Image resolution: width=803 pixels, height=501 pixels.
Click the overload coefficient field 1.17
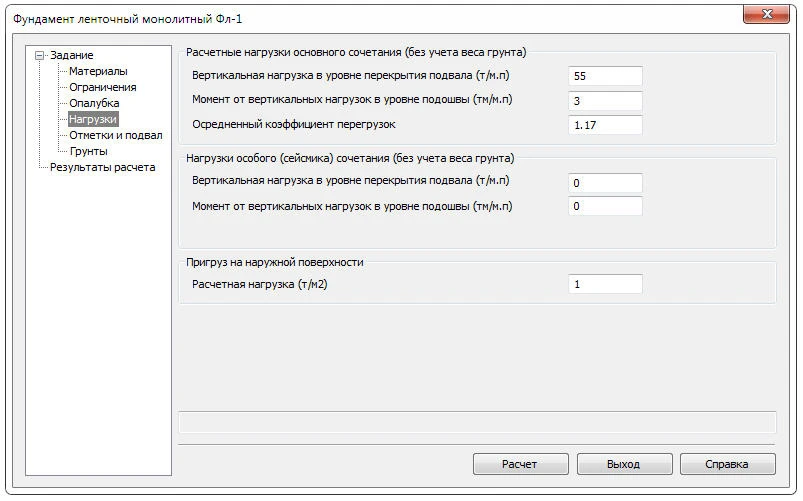pos(604,125)
